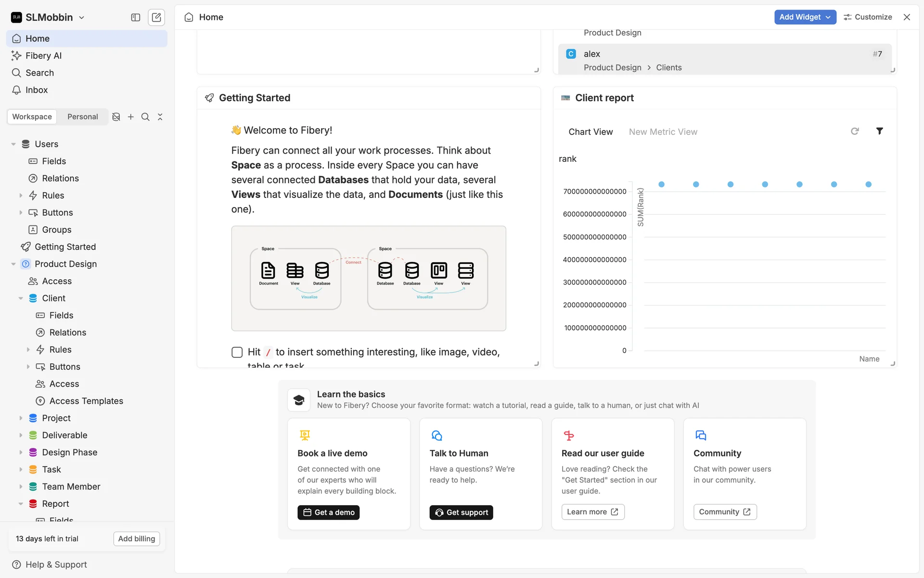Expand the Project database node
Image resolution: width=924 pixels, height=578 pixels.
point(21,418)
